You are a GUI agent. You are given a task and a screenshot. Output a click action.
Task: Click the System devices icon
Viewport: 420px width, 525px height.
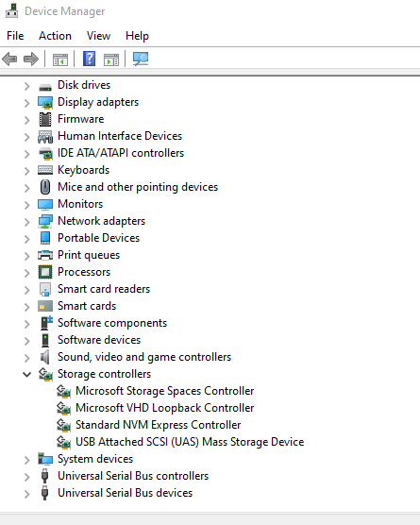(45, 459)
